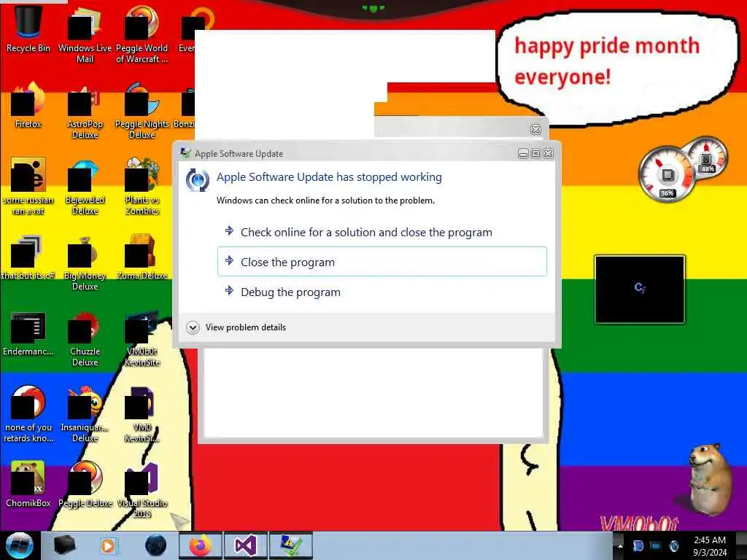This screenshot has height=560, width=747.
Task: Click the hamster desktop mascot
Action: tap(709, 480)
